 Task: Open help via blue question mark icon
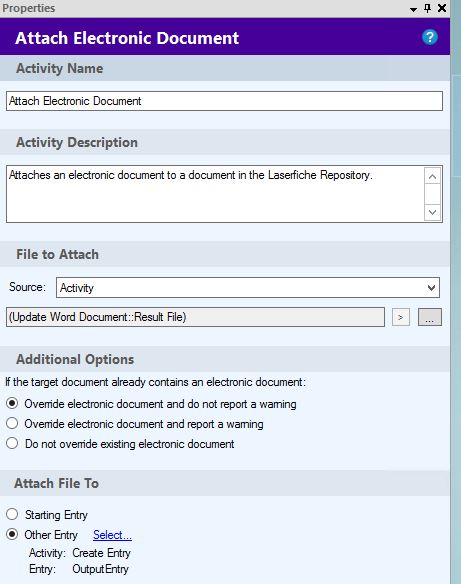point(430,37)
